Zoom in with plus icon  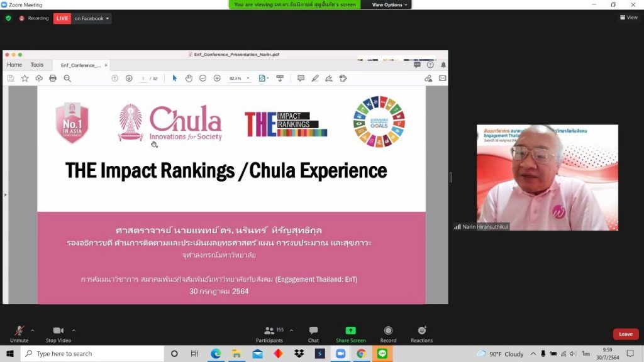click(217, 79)
